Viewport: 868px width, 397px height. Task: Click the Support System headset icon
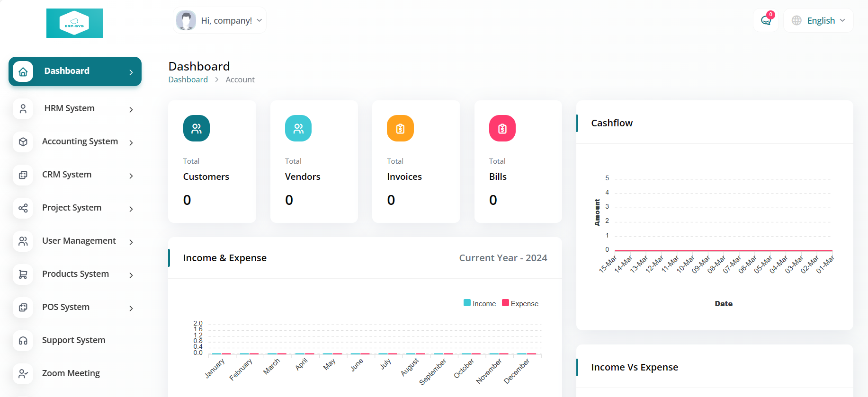coord(23,340)
